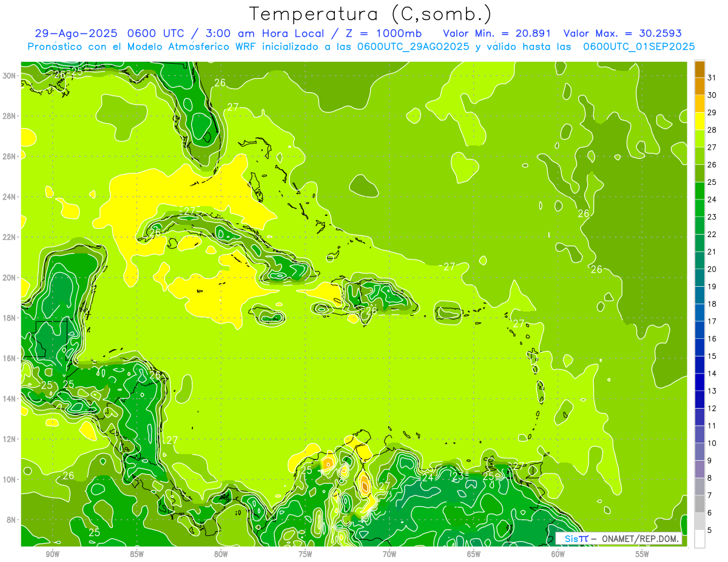The height and width of the screenshot is (562, 728).
Task: Click the '24' contour label on Venezuela
Action: click(x=428, y=478)
